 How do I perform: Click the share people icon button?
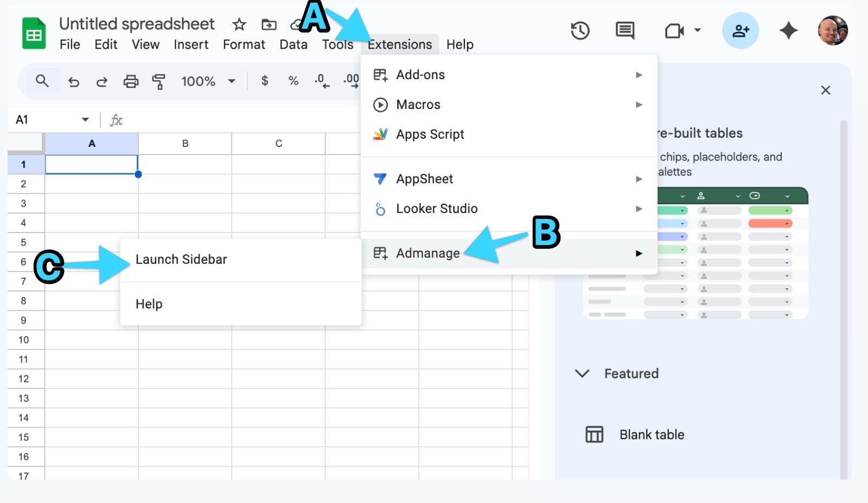coord(741,30)
